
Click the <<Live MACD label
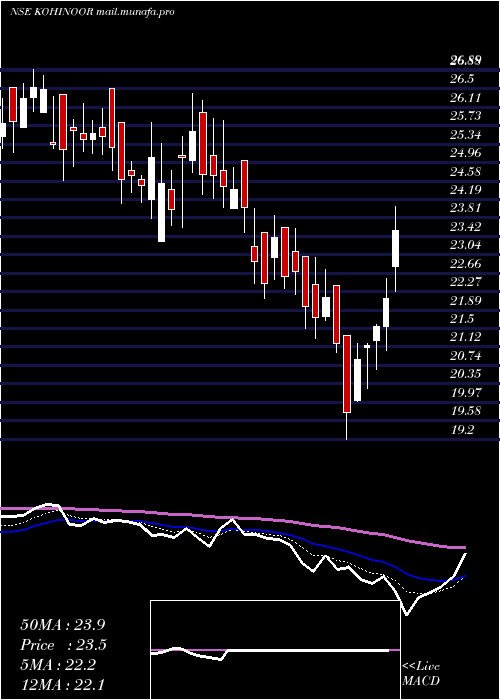(421, 673)
